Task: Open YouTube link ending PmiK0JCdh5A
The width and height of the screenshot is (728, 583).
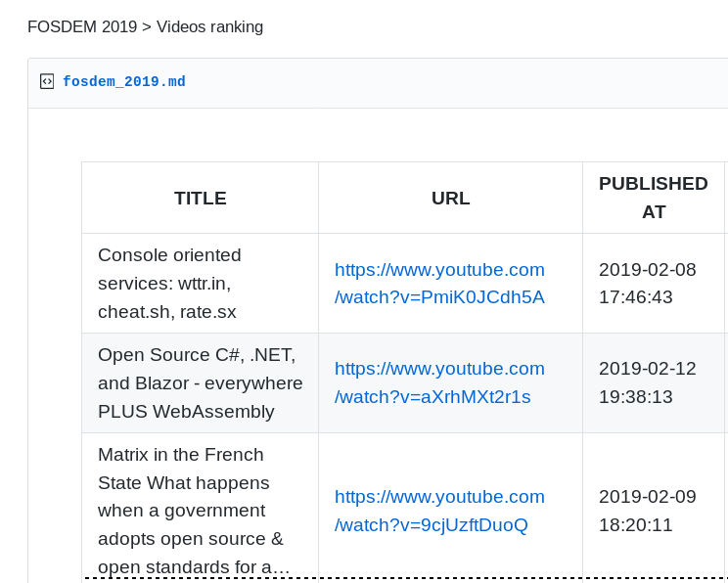Action: (439, 283)
